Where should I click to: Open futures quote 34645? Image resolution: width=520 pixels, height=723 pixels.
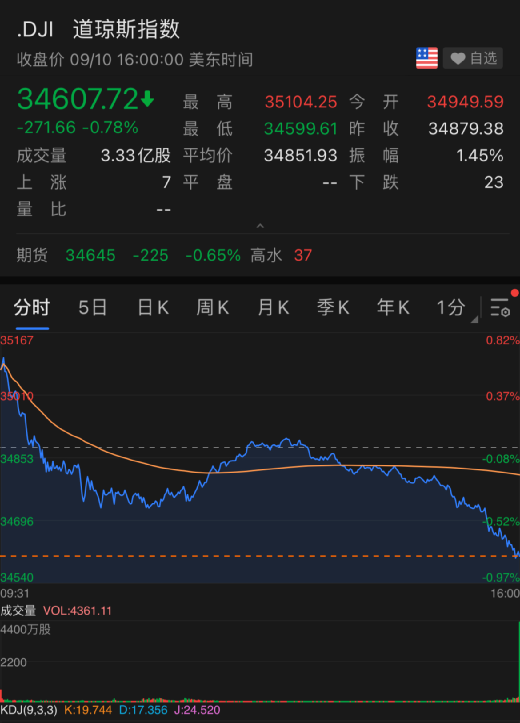pyautogui.click(x=90, y=255)
